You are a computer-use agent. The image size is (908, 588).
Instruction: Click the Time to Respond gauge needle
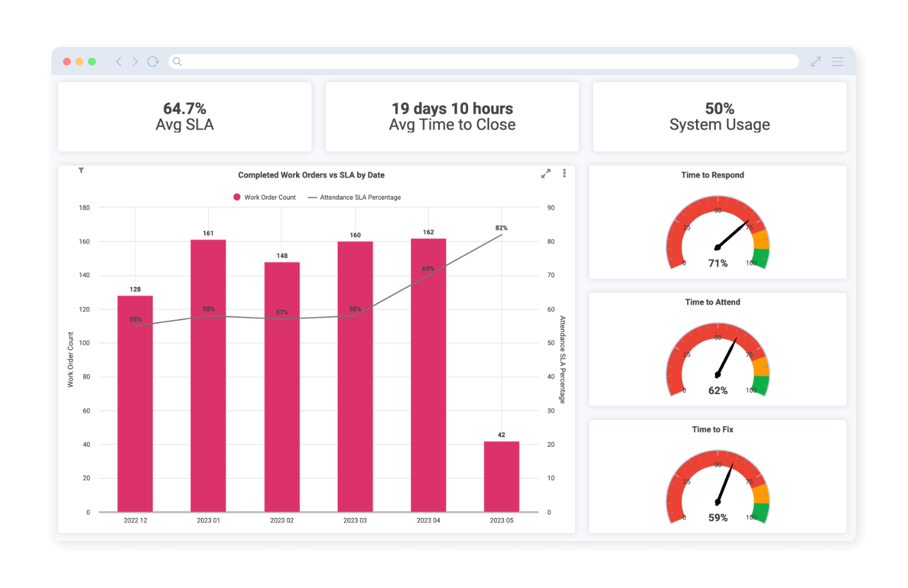pyautogui.click(x=733, y=234)
